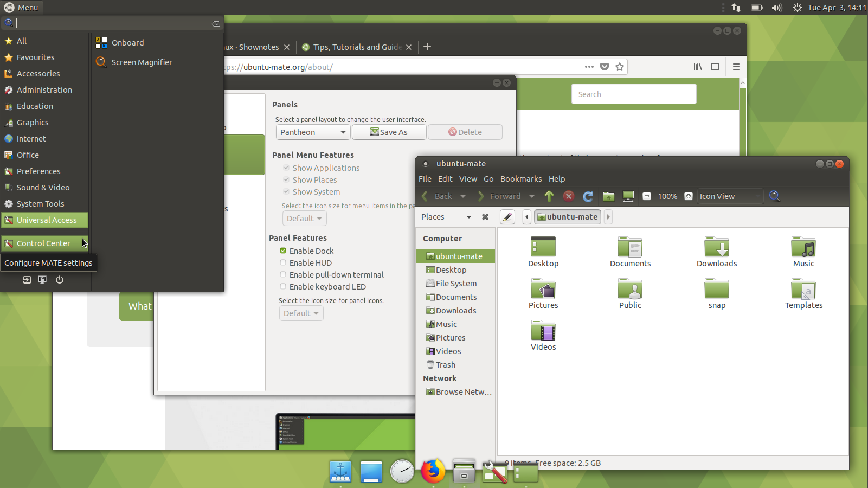Enable HUD checkbox
Viewport: 868px width, 488px height.
pyautogui.click(x=283, y=262)
